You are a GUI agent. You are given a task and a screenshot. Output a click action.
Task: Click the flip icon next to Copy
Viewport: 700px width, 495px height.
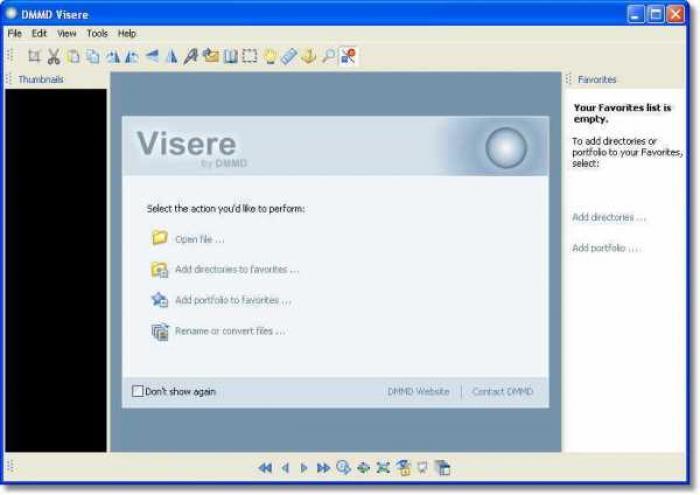coord(112,56)
